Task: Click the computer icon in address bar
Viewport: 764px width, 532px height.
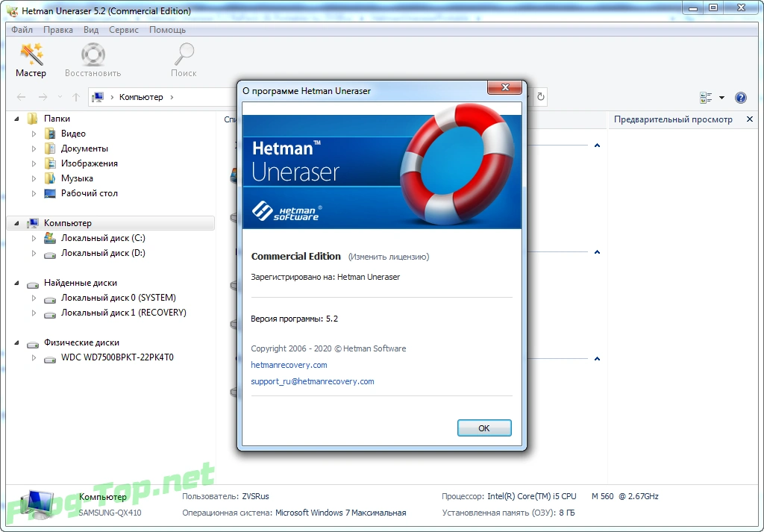Action: (x=98, y=97)
